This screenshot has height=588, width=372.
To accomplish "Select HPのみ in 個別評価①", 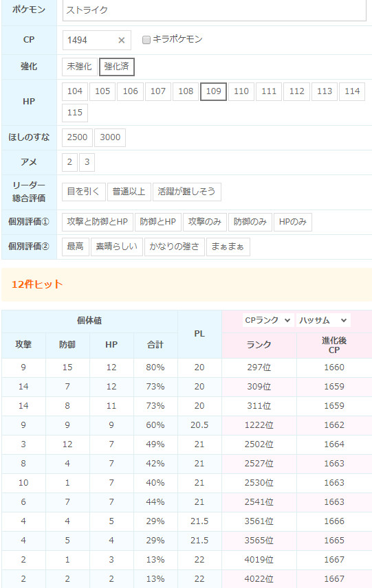I will click(x=293, y=222).
